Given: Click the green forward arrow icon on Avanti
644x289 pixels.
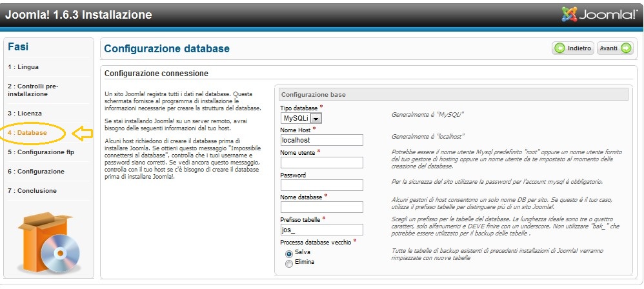Looking at the screenshot, I should click(626, 48).
